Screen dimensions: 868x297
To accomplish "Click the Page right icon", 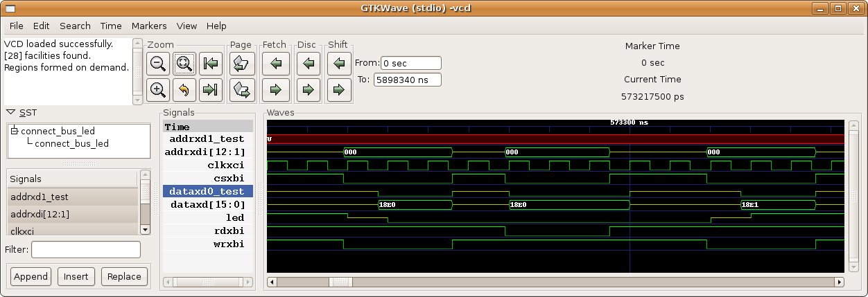I will coord(241,89).
